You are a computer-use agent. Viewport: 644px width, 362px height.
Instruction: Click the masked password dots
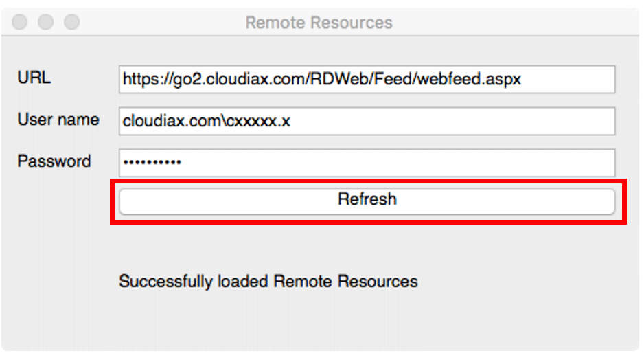[x=152, y=163]
